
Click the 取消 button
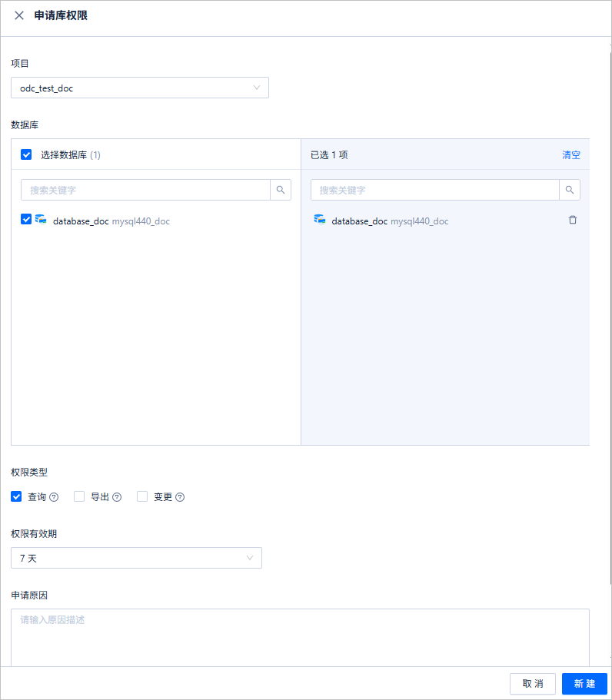[533, 684]
